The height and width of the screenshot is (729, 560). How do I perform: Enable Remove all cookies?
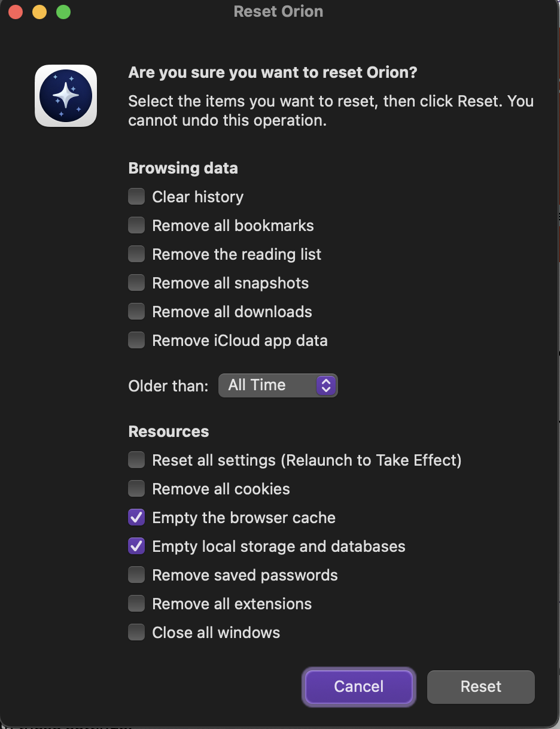pyautogui.click(x=136, y=488)
